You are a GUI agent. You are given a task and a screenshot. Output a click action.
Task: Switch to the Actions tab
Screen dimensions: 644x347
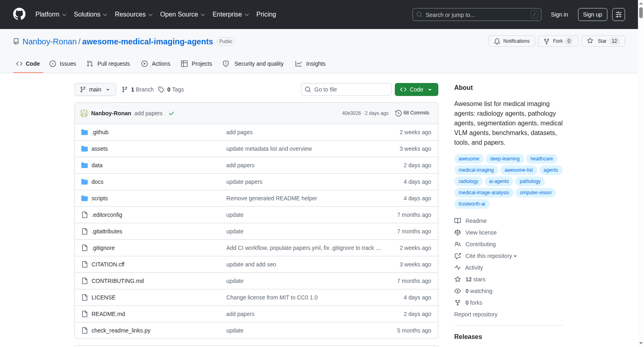coord(156,64)
